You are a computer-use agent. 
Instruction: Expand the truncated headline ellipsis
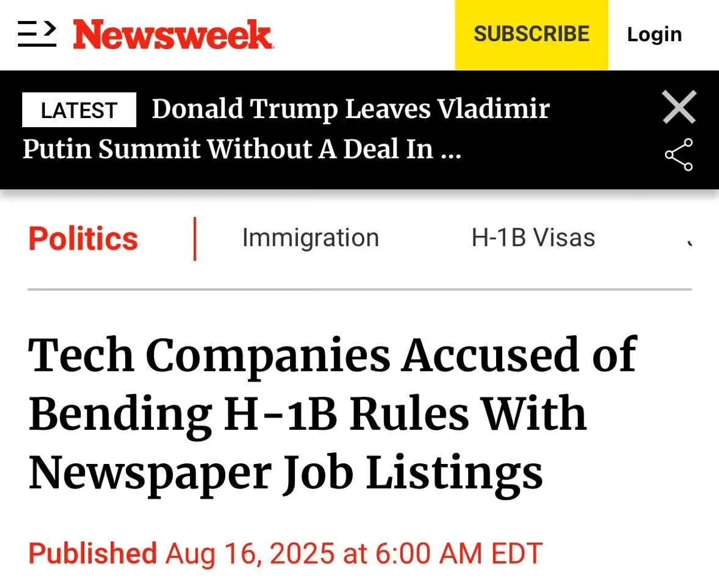[451, 150]
